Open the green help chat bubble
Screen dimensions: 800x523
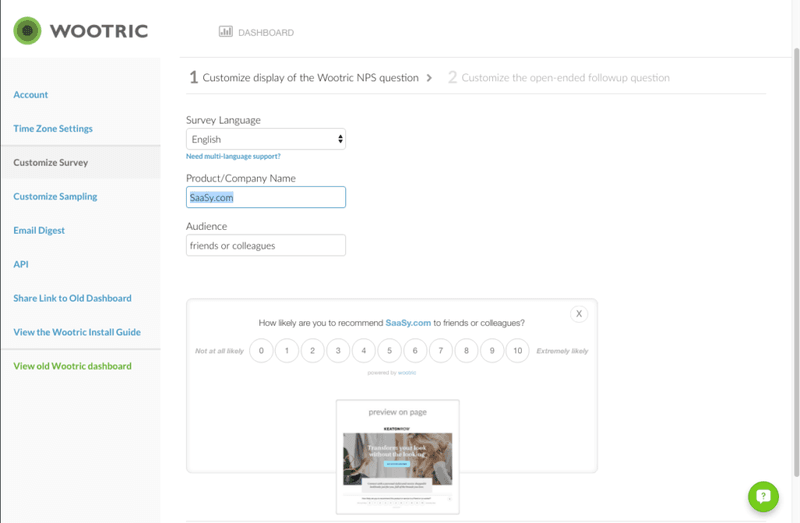point(763,496)
